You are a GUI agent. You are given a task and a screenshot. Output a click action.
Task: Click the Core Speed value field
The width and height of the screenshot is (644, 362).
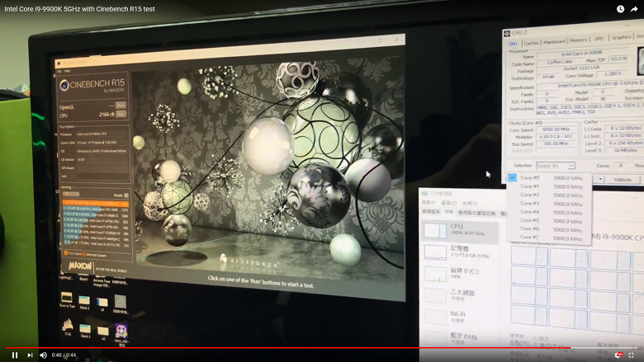tap(556, 129)
